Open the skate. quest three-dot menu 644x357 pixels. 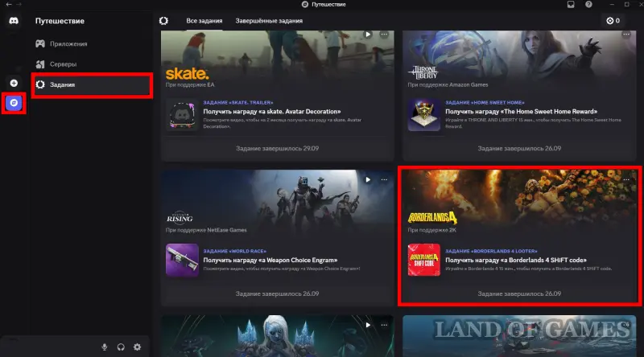pyautogui.click(x=384, y=35)
